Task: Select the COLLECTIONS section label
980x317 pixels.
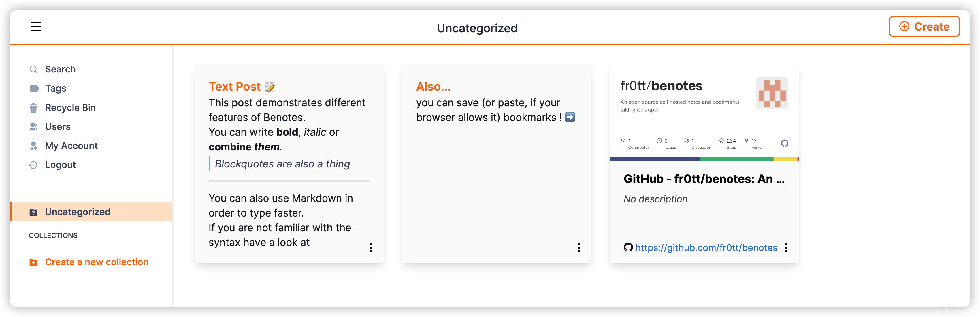Action: (54, 236)
